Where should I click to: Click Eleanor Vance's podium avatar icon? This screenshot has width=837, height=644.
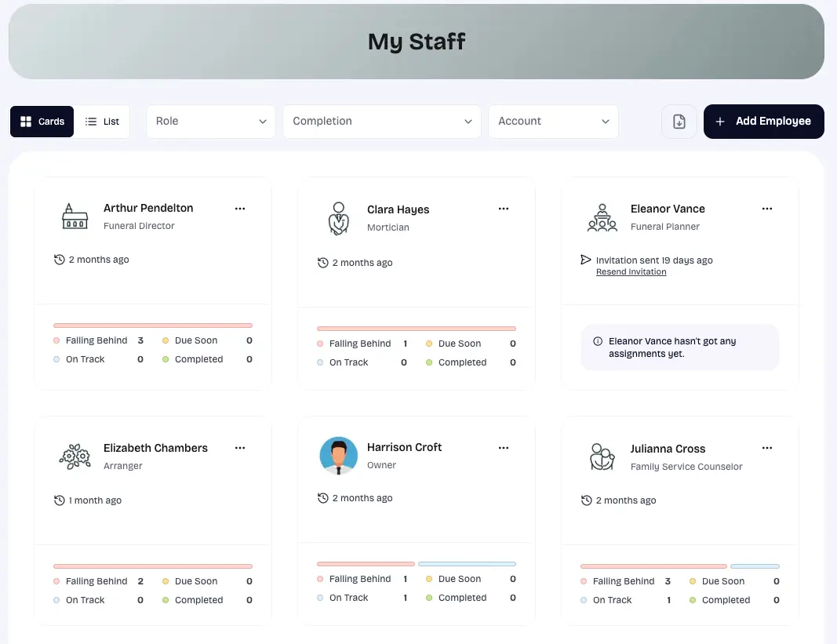point(602,217)
